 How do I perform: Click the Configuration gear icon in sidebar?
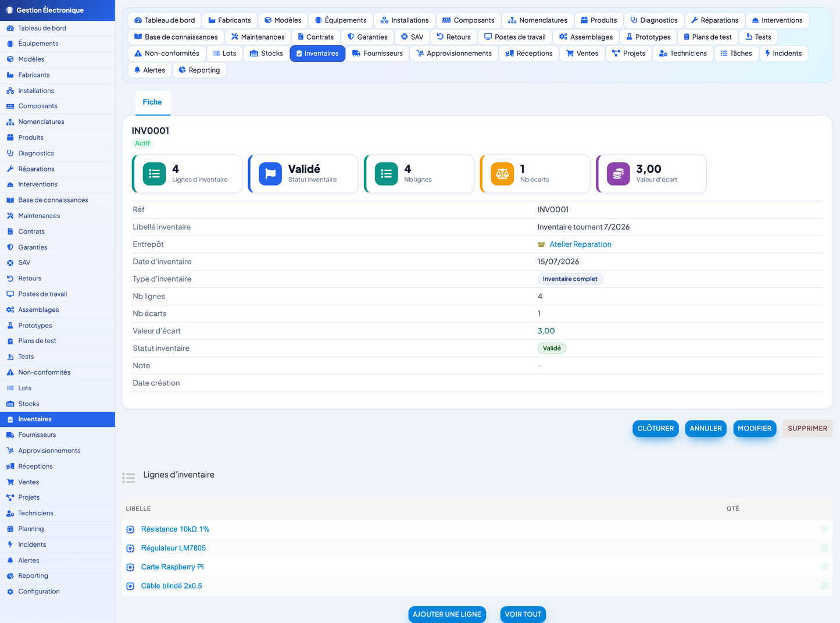[x=10, y=592]
